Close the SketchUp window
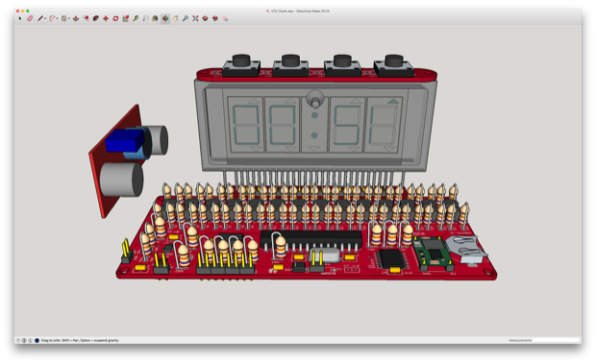The width and height of the screenshot is (596, 364). 18,11
